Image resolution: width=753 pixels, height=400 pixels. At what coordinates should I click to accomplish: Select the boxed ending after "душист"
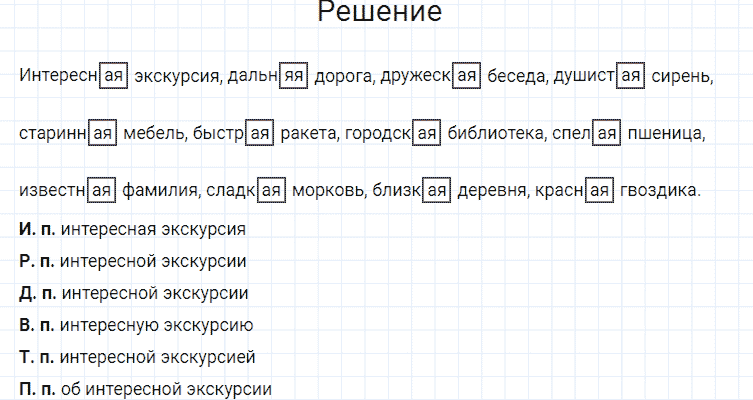630,76
